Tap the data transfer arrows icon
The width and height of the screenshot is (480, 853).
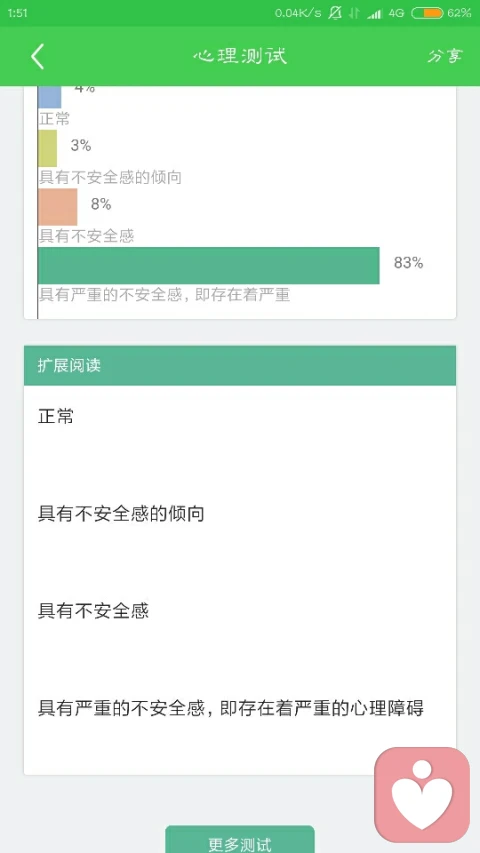pos(354,13)
